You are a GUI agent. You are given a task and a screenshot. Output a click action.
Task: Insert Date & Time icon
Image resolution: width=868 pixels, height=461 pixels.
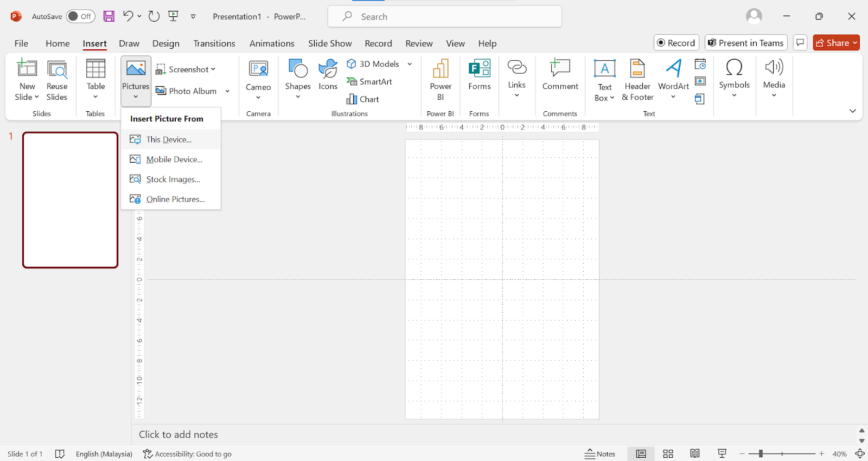coord(700,65)
